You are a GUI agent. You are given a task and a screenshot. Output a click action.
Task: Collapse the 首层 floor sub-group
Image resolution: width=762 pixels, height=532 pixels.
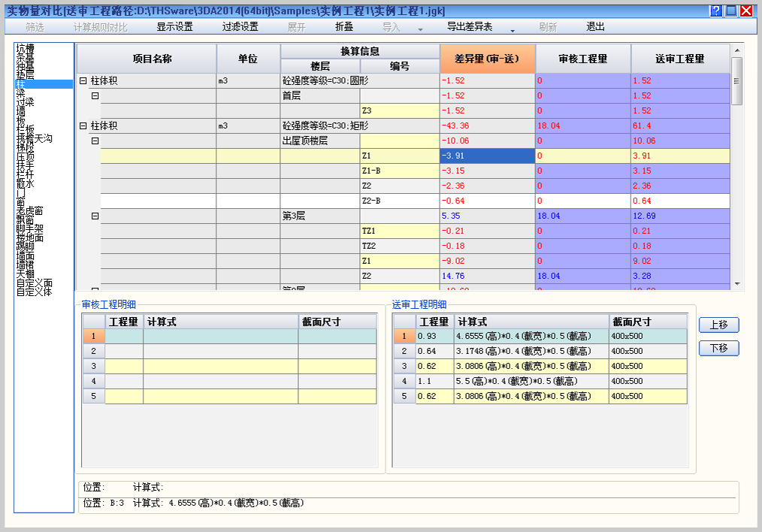click(95, 96)
